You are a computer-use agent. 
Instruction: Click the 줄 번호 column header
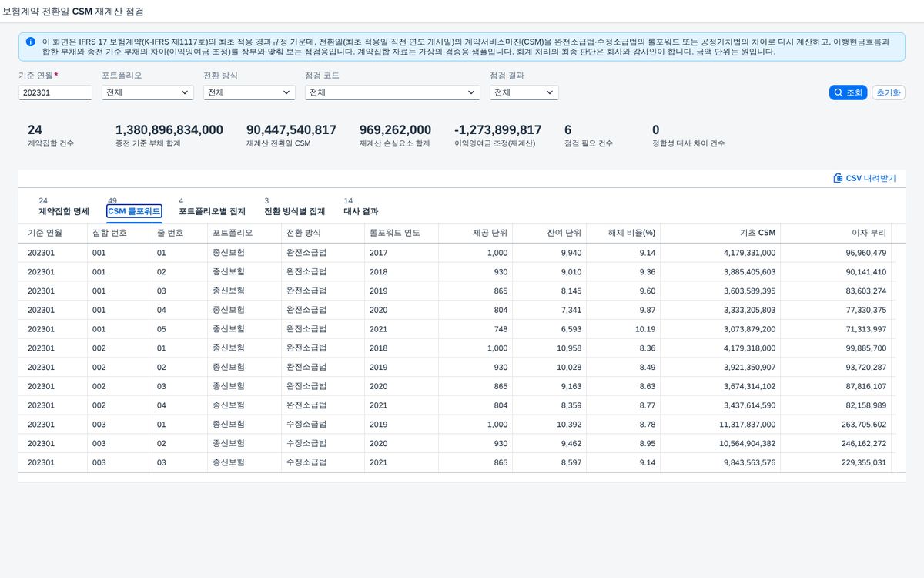[179, 233]
